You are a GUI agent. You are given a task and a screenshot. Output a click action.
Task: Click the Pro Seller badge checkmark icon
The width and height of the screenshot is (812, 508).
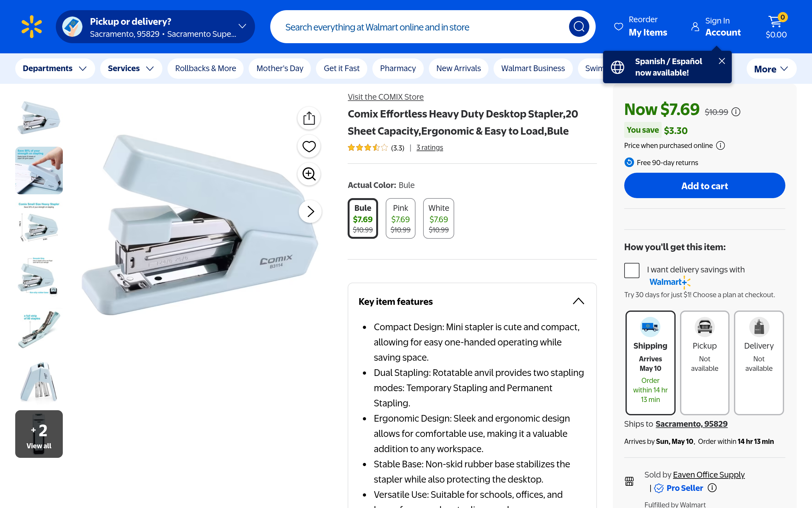click(659, 488)
